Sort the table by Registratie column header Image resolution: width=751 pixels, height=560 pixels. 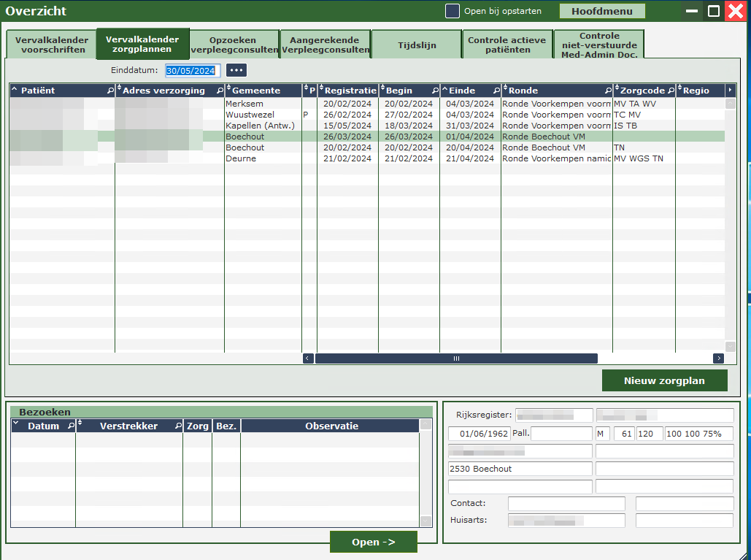pos(350,91)
